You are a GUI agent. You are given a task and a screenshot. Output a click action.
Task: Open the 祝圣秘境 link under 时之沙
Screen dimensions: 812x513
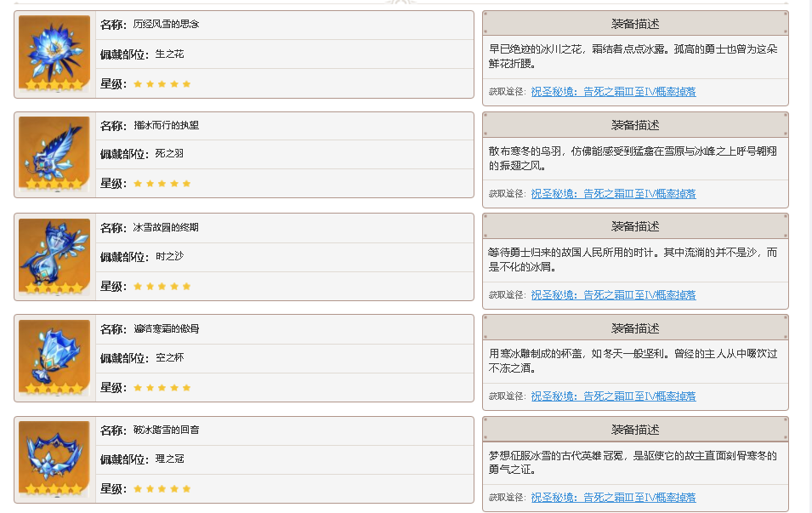(613, 295)
